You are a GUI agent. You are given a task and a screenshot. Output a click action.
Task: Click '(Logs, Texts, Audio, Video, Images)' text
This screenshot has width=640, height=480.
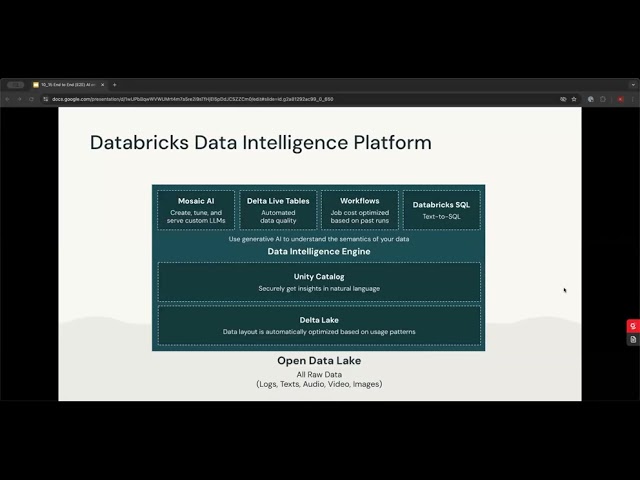[319, 384]
